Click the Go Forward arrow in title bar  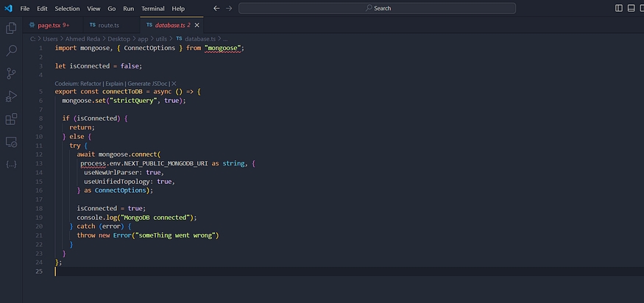229,8
